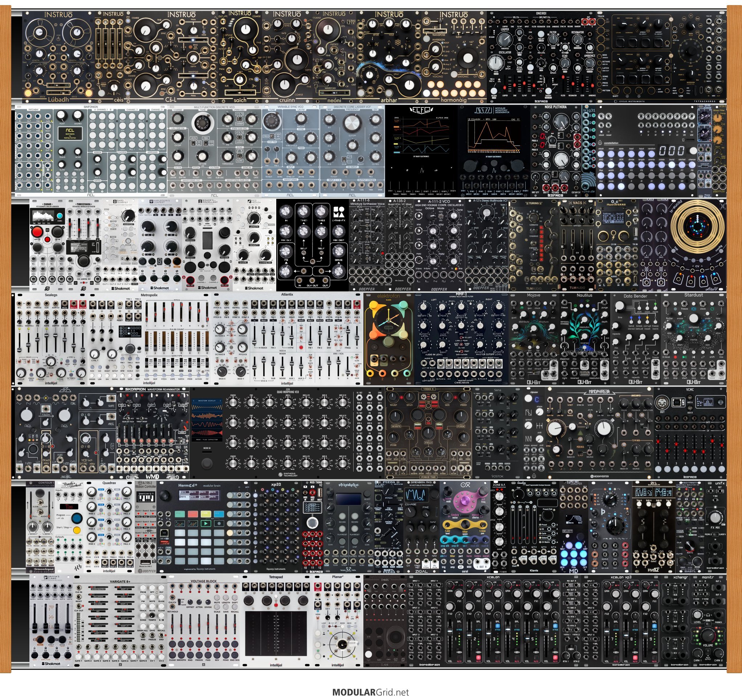Click the first fader on Voltage Block
The image size is (742, 700).
click(x=173, y=626)
